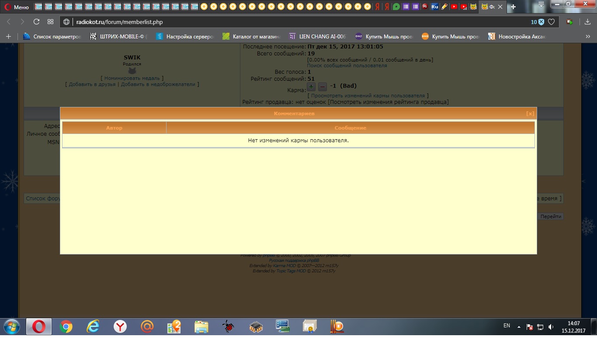Screen dimensions: 597x364
Task: Expand the hidden bookmarks overflow chevron
Action: pyautogui.click(x=588, y=37)
